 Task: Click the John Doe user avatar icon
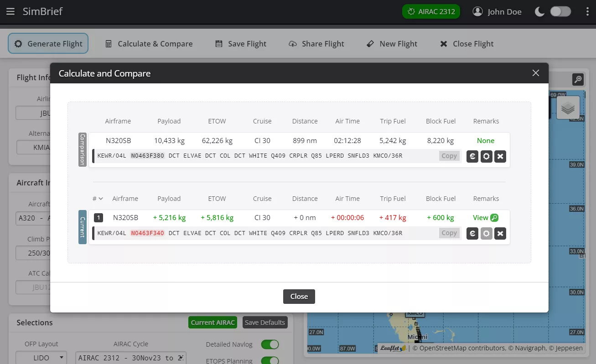tap(477, 11)
